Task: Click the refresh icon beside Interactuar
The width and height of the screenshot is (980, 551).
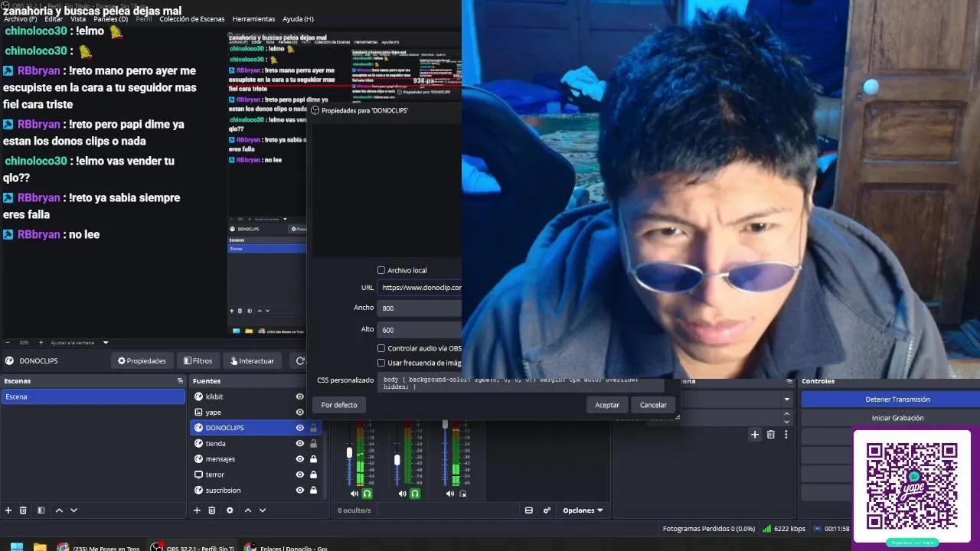Action: point(300,361)
